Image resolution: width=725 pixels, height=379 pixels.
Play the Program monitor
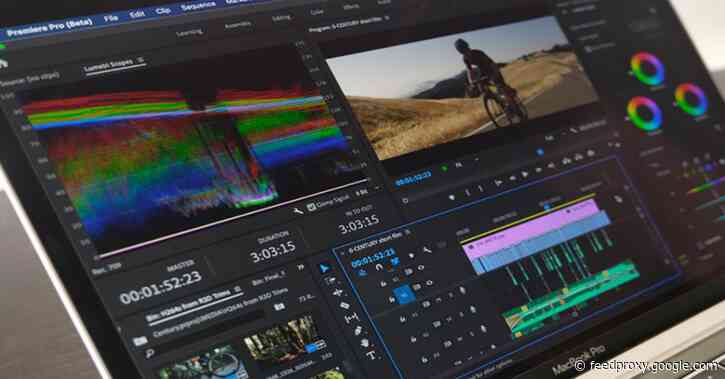coord(524,174)
